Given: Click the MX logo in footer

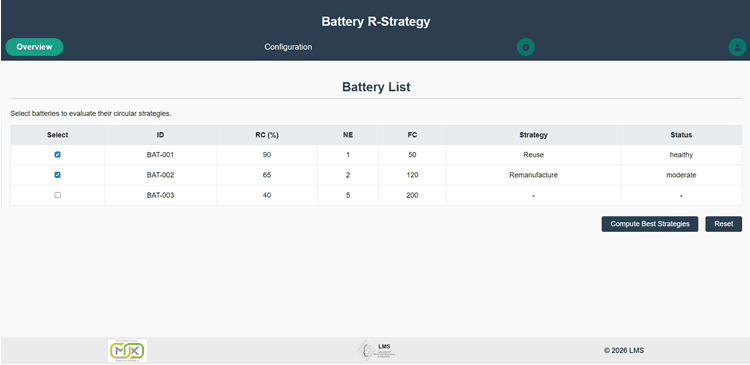Looking at the screenshot, I should click(127, 351).
